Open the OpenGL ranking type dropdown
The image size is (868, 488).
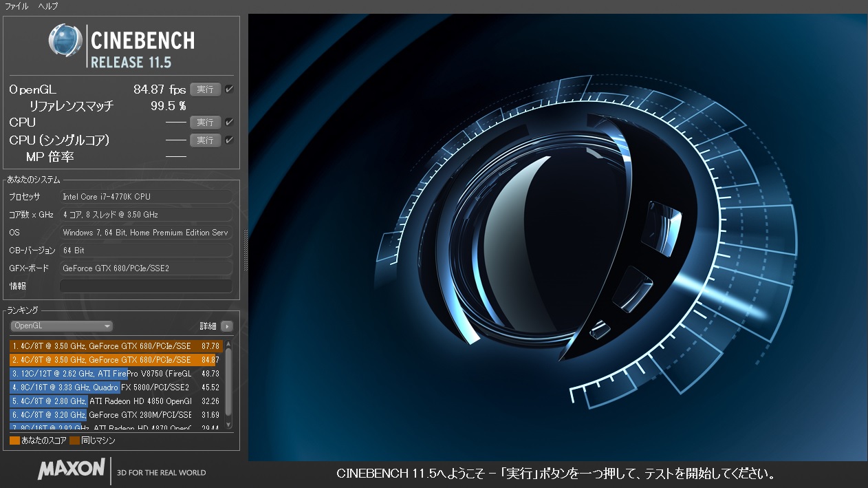pos(61,326)
